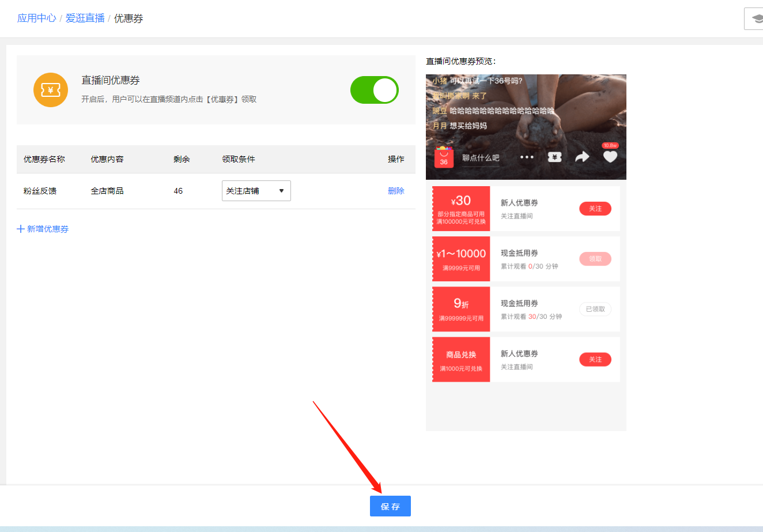Open the 关注店铺 claim condition dropdown
This screenshot has height=532, width=763.
coord(256,191)
